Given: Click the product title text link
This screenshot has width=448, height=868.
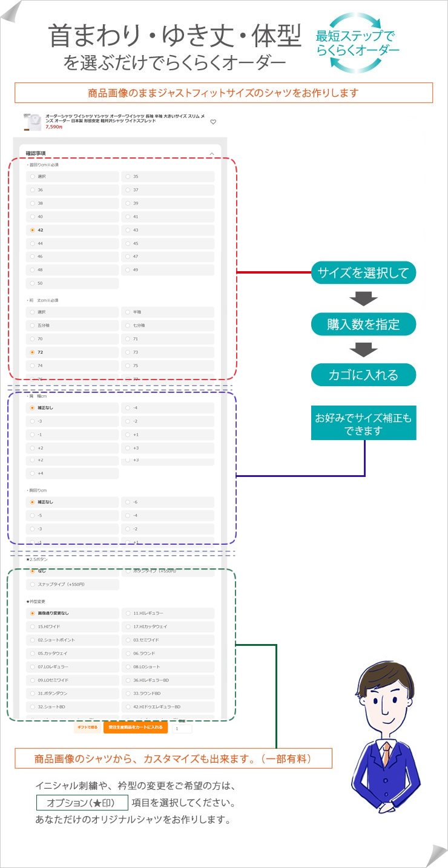Looking at the screenshot, I should (125, 118).
